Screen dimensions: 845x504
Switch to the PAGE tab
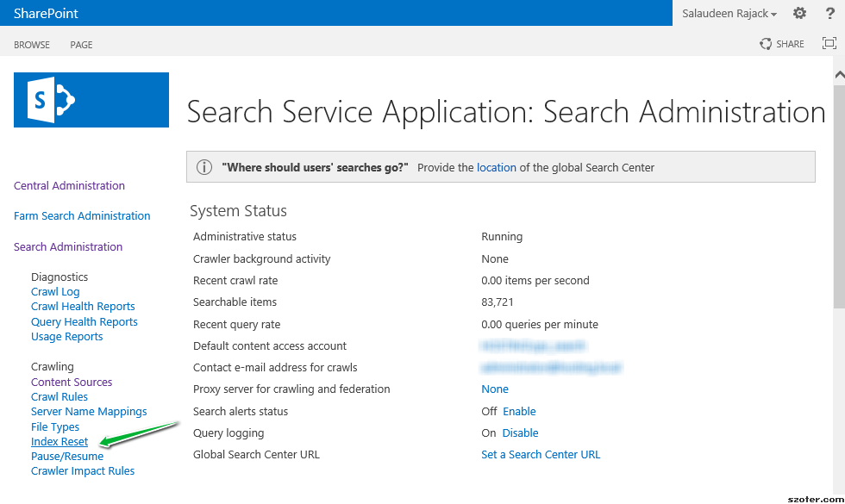[81, 44]
